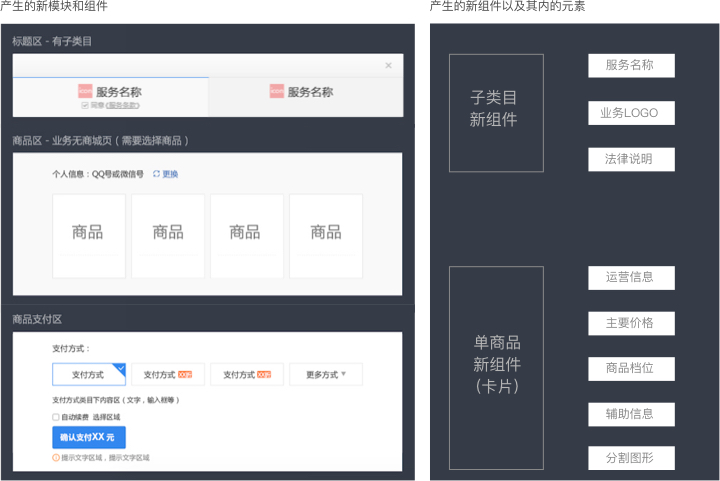
Task: Click the refresh icon next to 更换
Action: click(156, 174)
